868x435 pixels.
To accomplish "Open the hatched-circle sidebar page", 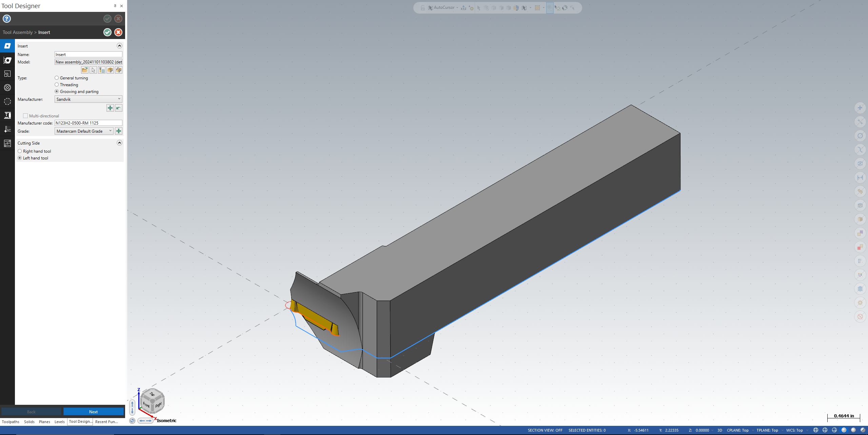I will 7,101.
